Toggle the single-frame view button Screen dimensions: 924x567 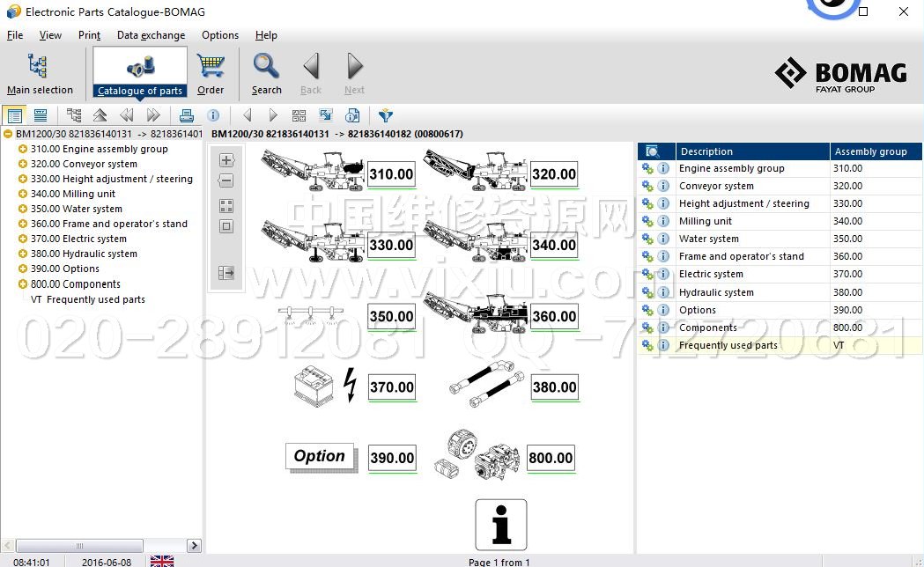tap(226, 226)
